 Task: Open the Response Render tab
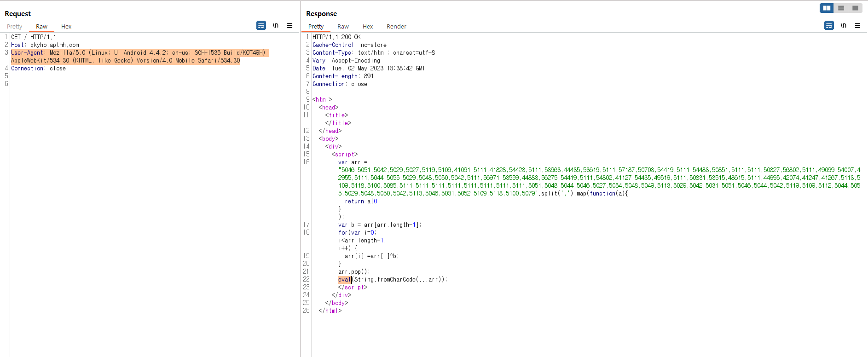click(x=396, y=27)
